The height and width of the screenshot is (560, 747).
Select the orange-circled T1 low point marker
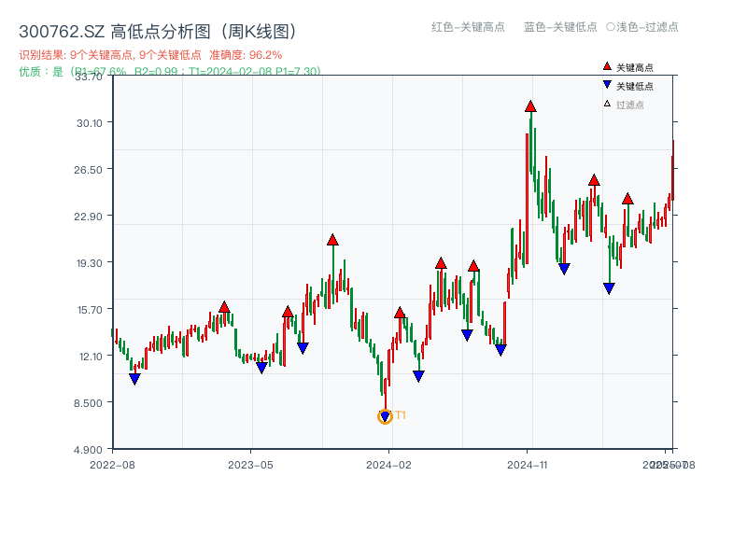[385, 416]
